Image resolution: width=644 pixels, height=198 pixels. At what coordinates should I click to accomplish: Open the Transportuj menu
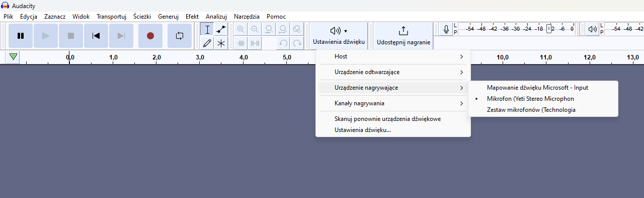point(111,17)
